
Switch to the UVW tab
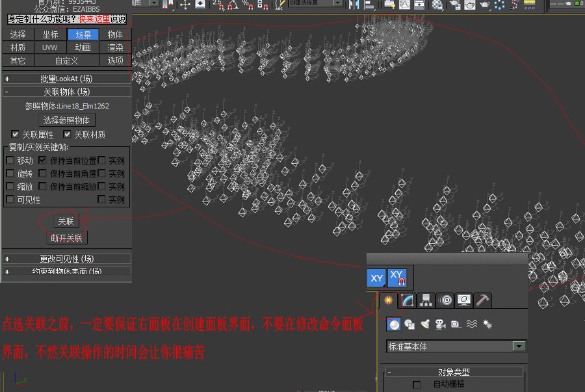50,47
